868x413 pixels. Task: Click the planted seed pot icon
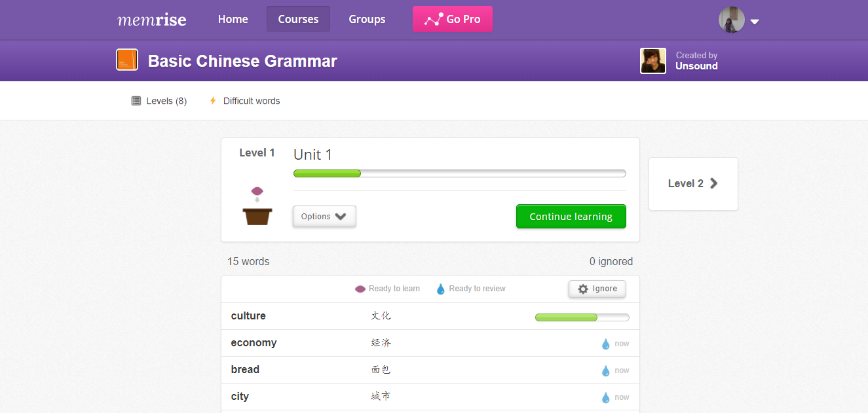point(257,206)
